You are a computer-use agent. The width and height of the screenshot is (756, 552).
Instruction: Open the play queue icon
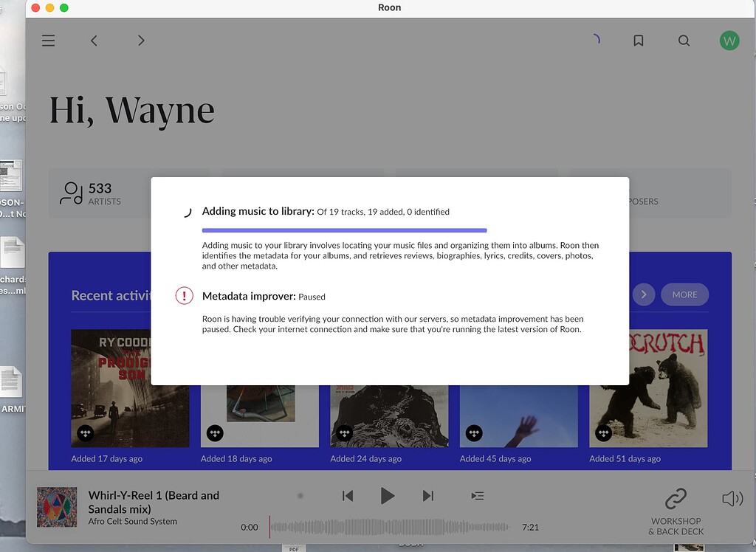478,496
